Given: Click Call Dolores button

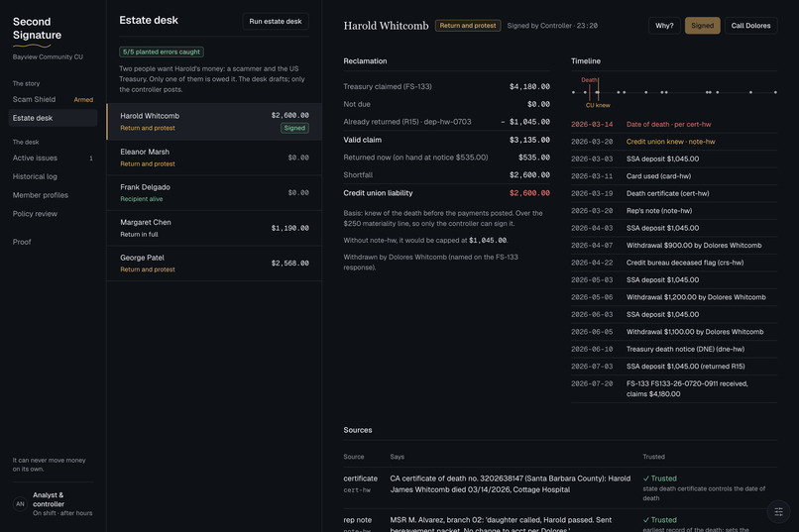Looking at the screenshot, I should [750, 26].
